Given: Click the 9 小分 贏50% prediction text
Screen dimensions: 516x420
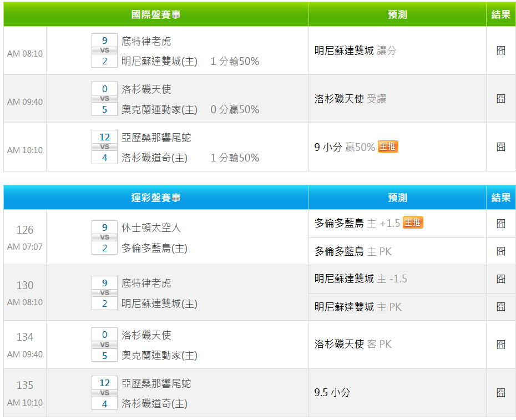Looking at the screenshot, I should pyautogui.click(x=345, y=147).
